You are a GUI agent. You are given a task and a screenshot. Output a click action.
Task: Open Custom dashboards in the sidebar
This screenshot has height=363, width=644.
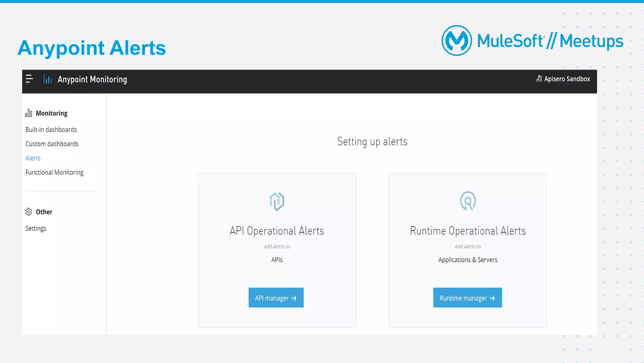(x=52, y=144)
